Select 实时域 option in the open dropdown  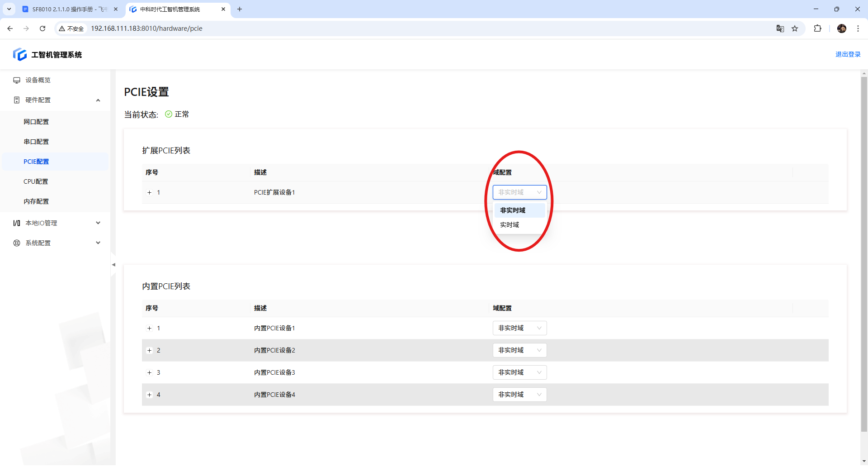pos(509,225)
